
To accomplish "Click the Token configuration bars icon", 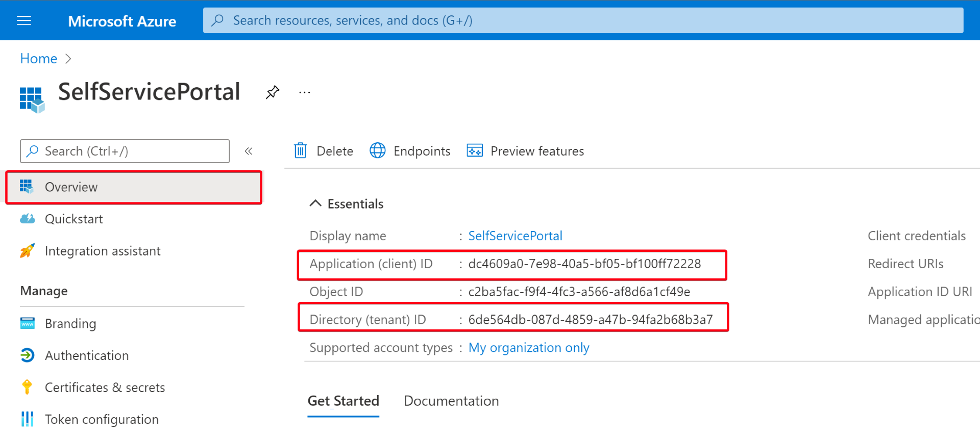I will (x=27, y=419).
